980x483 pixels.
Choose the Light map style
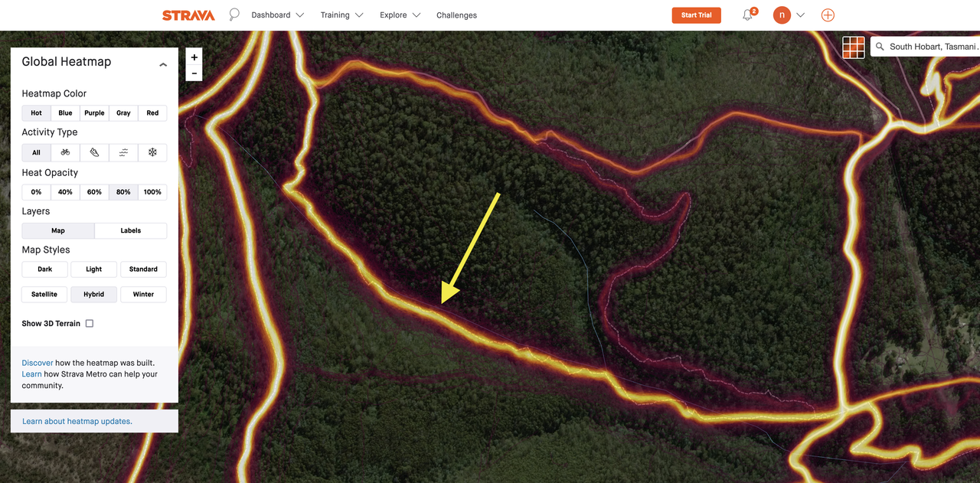(x=94, y=269)
